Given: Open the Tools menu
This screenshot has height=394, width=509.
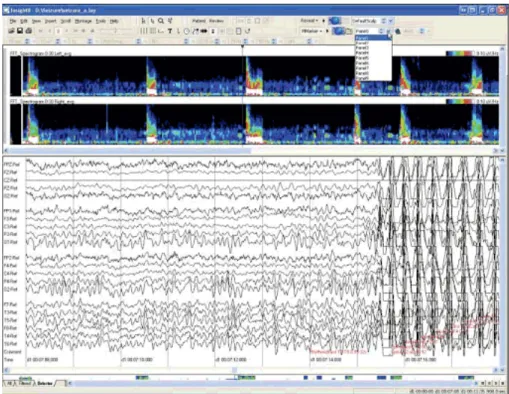Looking at the screenshot, I should pos(101,21).
